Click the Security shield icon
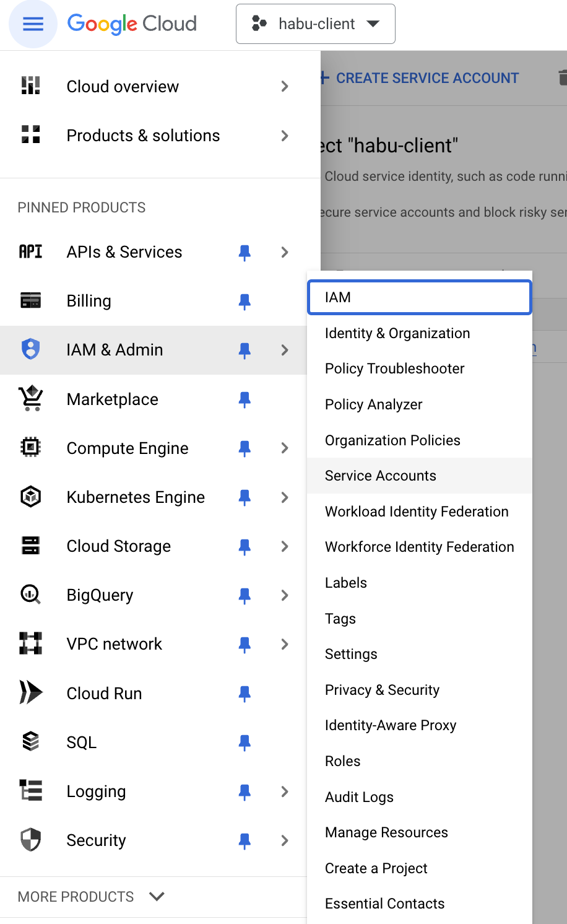 pyautogui.click(x=30, y=840)
